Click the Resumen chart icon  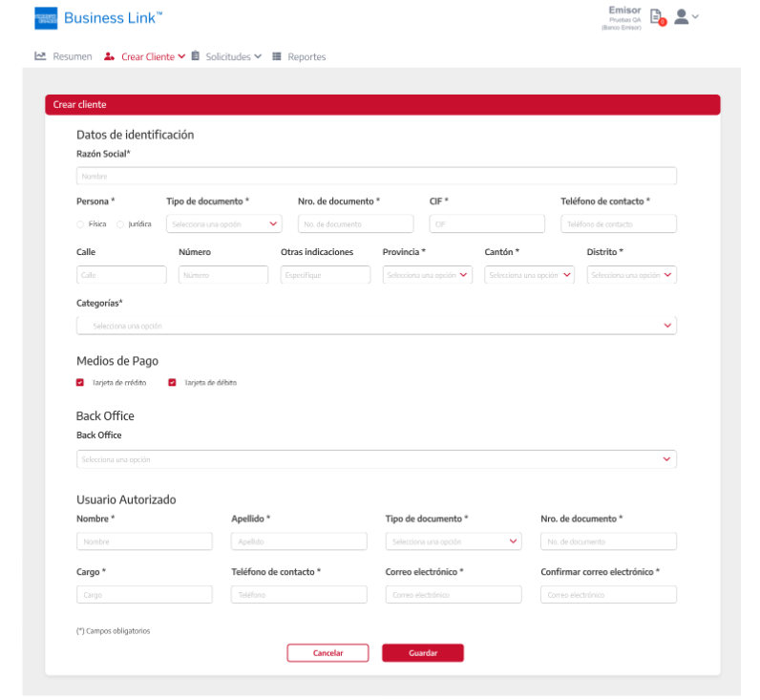[x=40, y=56]
